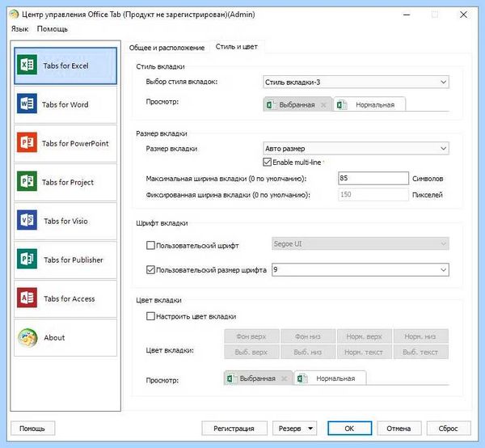Select the Project icon in sidebar
This screenshot has width=485, height=448.
[27, 181]
